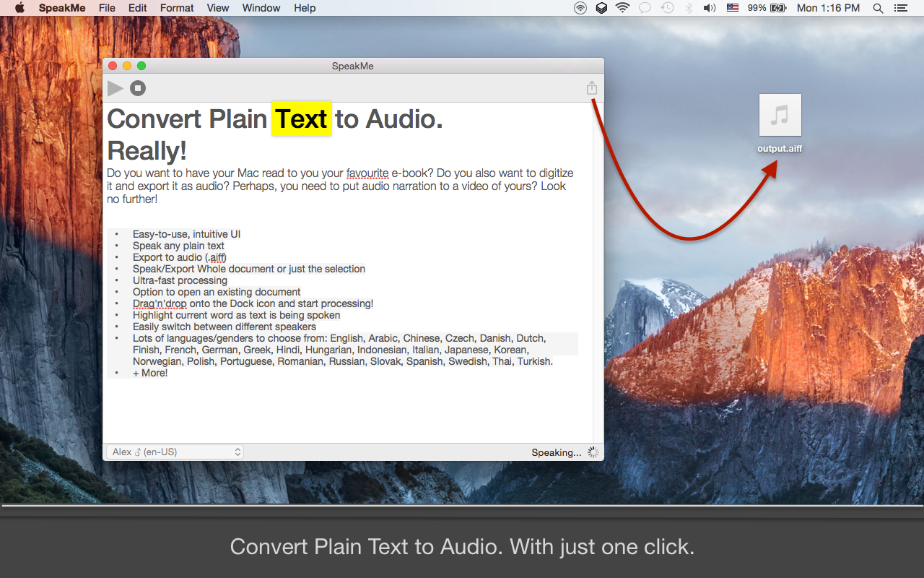
Task: Click the progress spinner beside Speaking...
Action: click(593, 452)
